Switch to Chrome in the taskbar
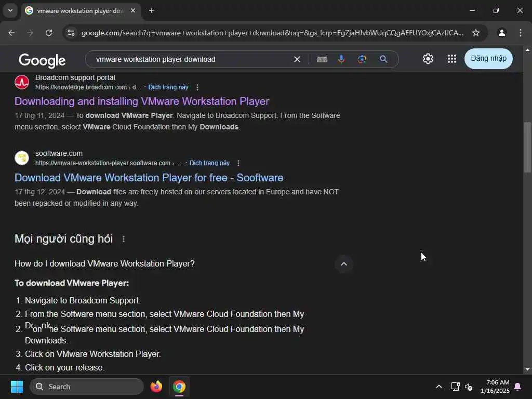This screenshot has height=399, width=532. (179, 387)
